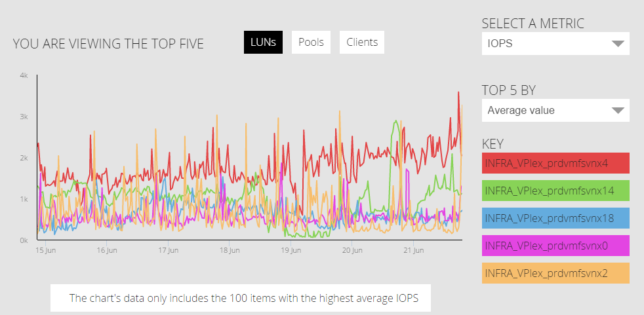Switch to the LUNs view
This screenshot has width=644, height=315.
pyautogui.click(x=263, y=43)
